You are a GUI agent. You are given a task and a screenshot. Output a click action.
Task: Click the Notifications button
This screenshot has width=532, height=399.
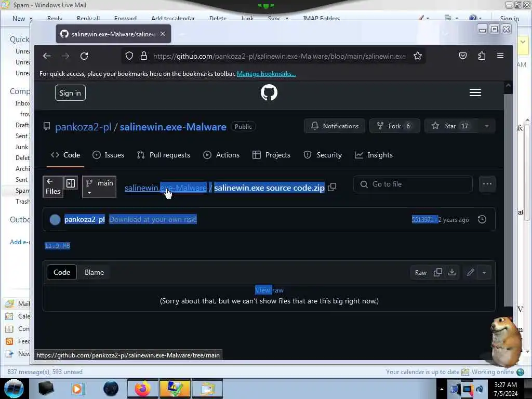335,126
